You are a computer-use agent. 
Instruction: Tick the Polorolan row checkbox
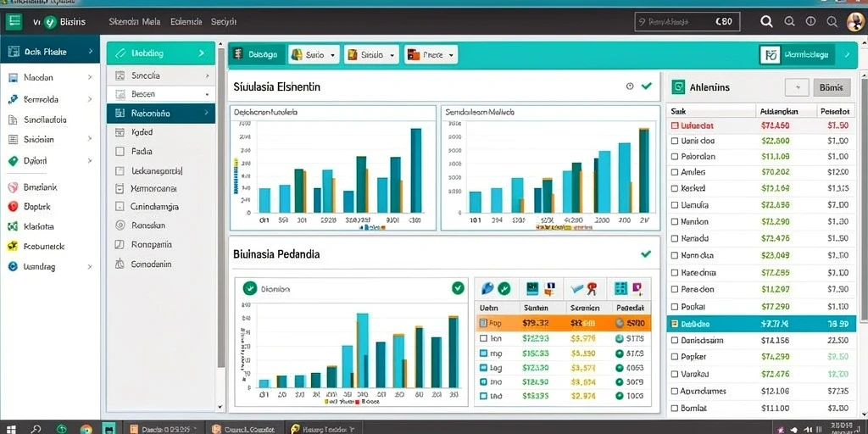(x=674, y=157)
